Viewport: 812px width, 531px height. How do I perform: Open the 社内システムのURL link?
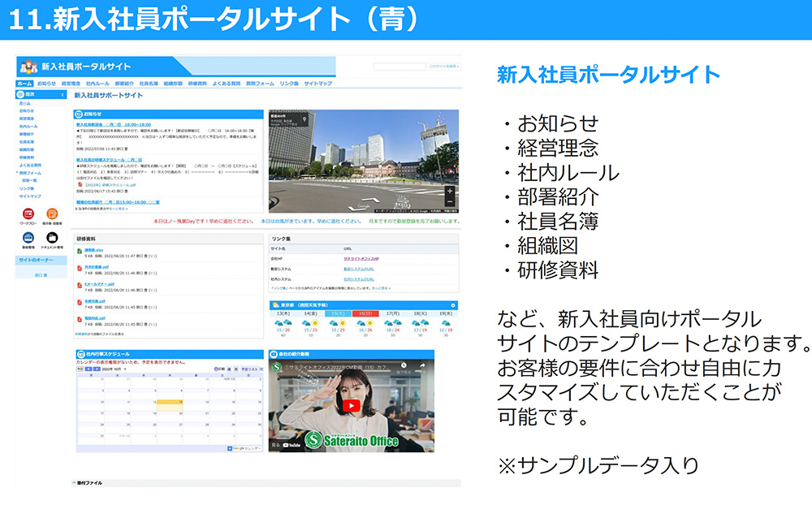pyautogui.click(x=359, y=279)
